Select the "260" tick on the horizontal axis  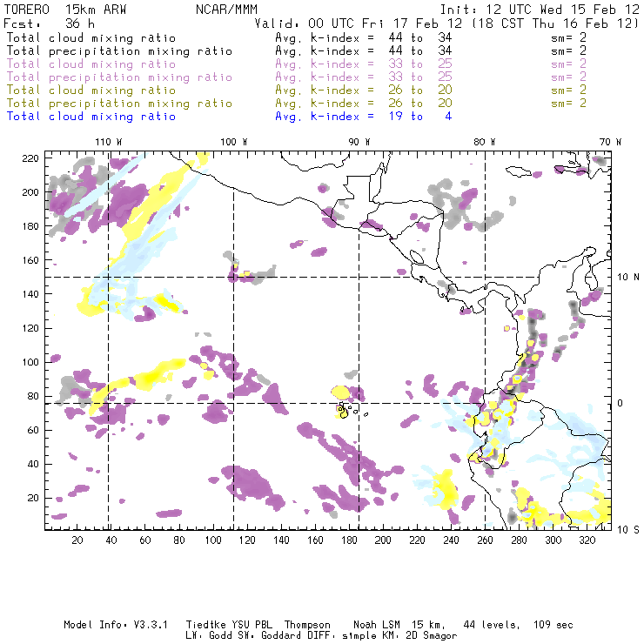click(485, 540)
